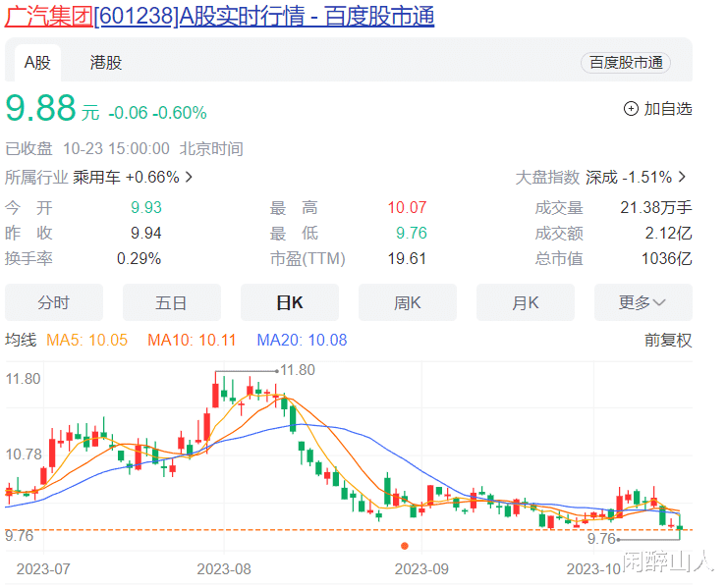Click the 2023-08 date axis label
This screenshot has height=588, width=727.
pos(223,569)
